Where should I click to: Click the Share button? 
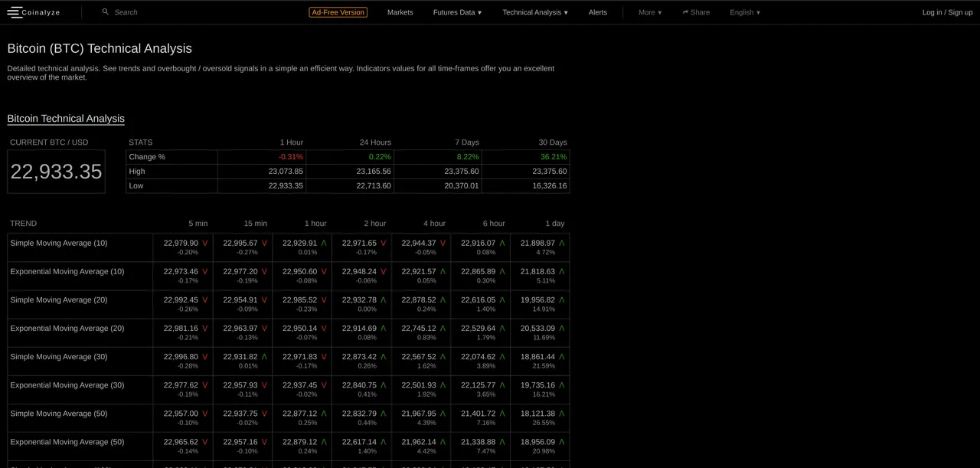pos(696,12)
